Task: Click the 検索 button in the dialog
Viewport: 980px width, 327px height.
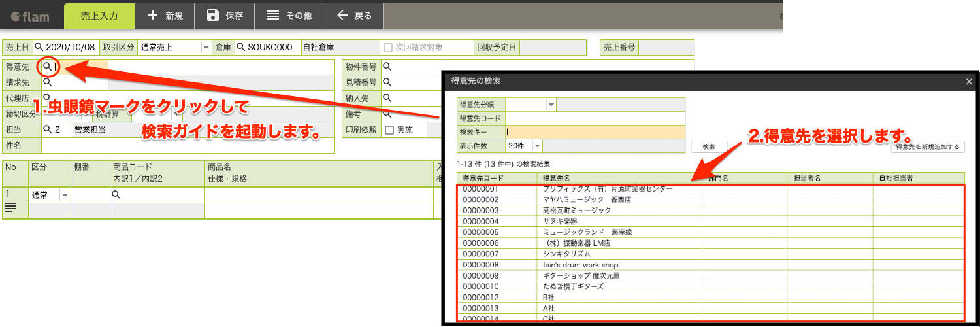Action: [x=709, y=146]
